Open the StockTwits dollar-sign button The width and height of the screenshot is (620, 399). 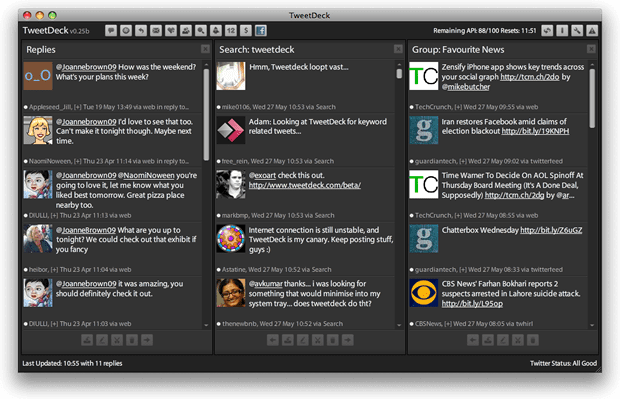click(x=246, y=30)
